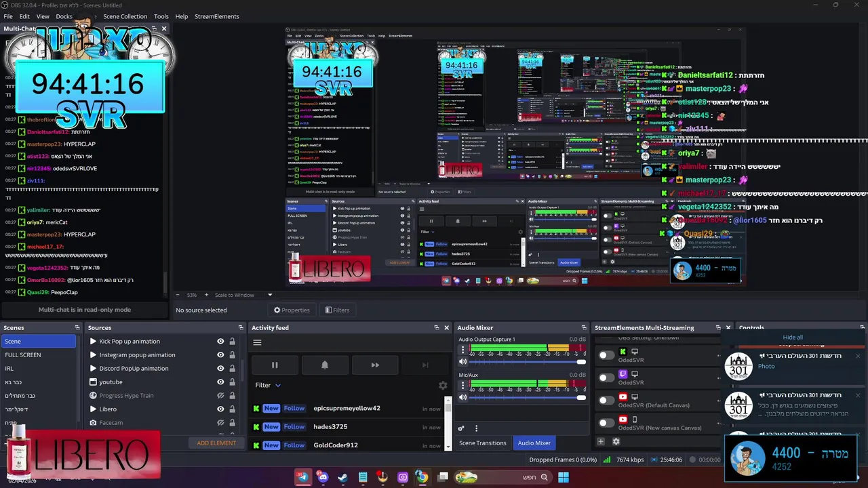Hide the Instegram popup animation source
This screenshot has height=488, width=868.
(220, 355)
